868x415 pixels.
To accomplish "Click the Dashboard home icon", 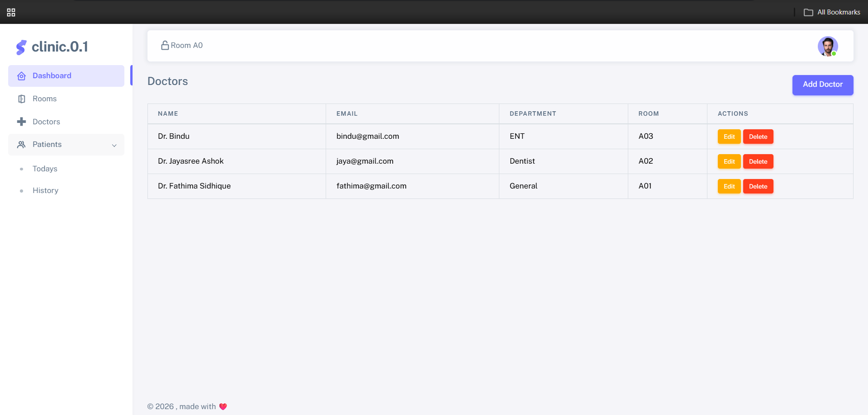I will [21, 76].
